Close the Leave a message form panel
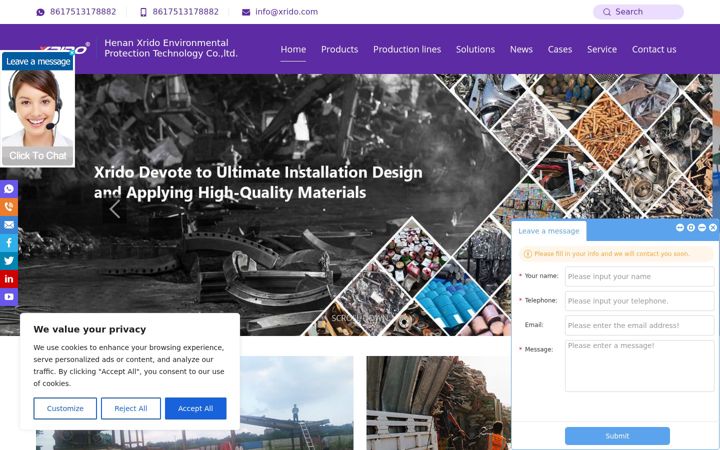 tap(713, 227)
